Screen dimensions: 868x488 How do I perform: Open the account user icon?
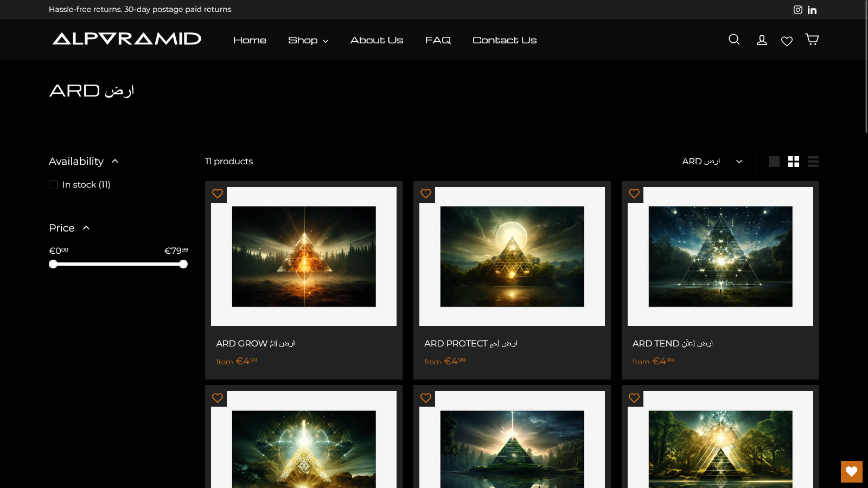pos(762,40)
